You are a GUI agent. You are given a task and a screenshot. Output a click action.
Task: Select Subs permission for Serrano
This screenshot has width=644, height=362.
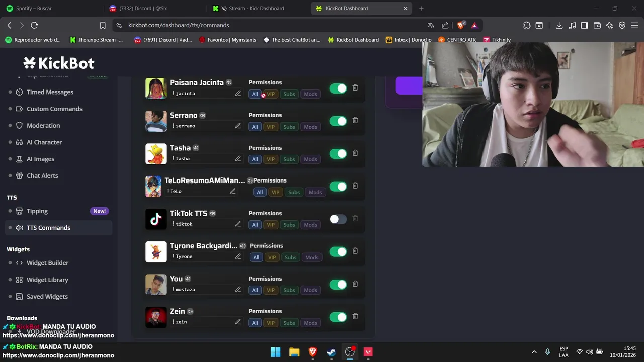289,127
